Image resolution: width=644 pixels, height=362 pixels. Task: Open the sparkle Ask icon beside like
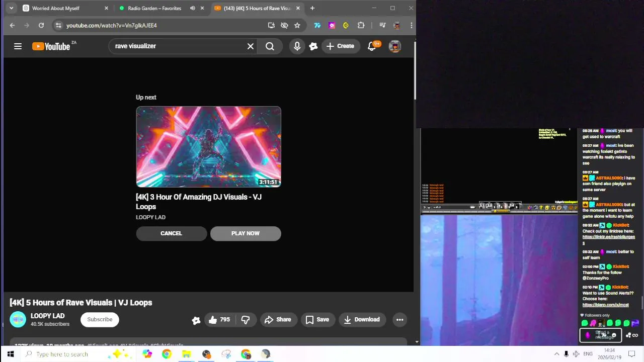click(x=196, y=320)
